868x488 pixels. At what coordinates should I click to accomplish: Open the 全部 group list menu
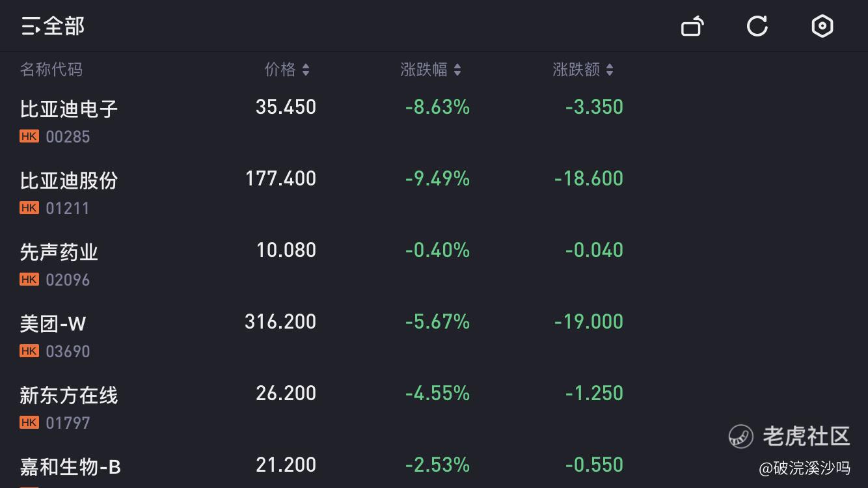tap(53, 26)
